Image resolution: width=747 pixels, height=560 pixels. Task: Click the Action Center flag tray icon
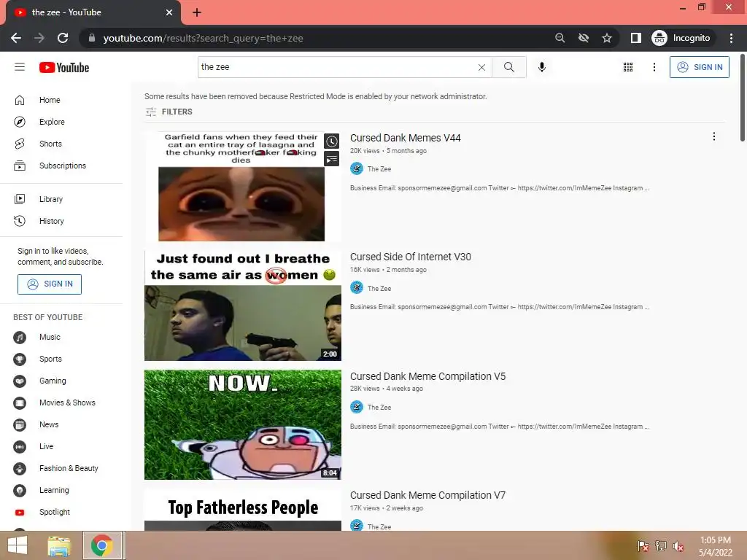(643, 546)
